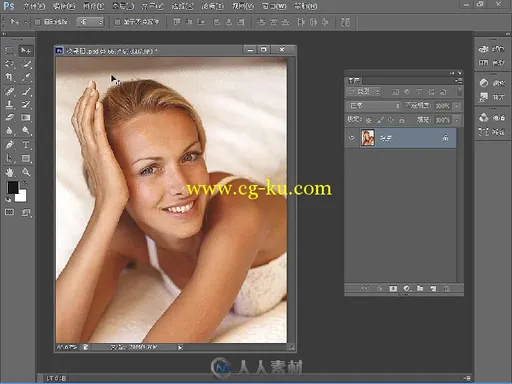The width and height of the screenshot is (512, 384).
Task: Open the Image menu
Action: [93, 6]
